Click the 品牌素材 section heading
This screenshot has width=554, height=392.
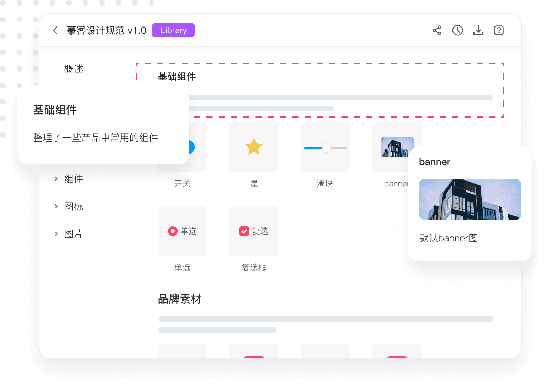tap(179, 299)
